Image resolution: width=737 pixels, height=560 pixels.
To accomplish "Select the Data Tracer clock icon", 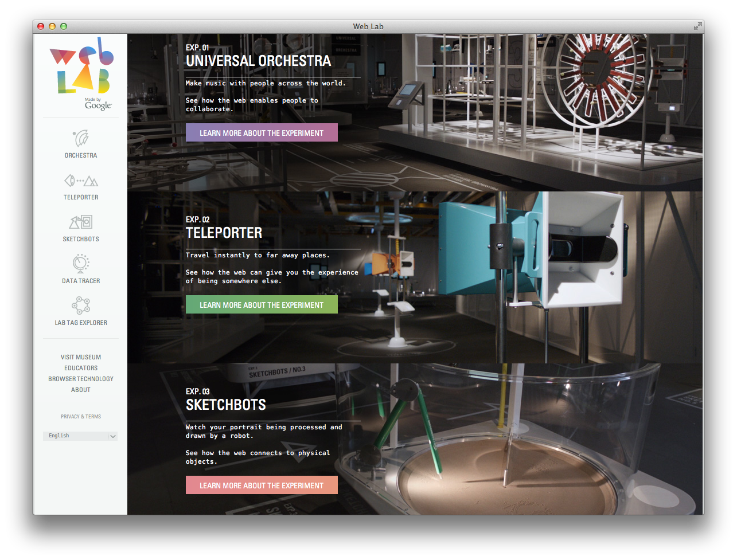I will (x=81, y=264).
